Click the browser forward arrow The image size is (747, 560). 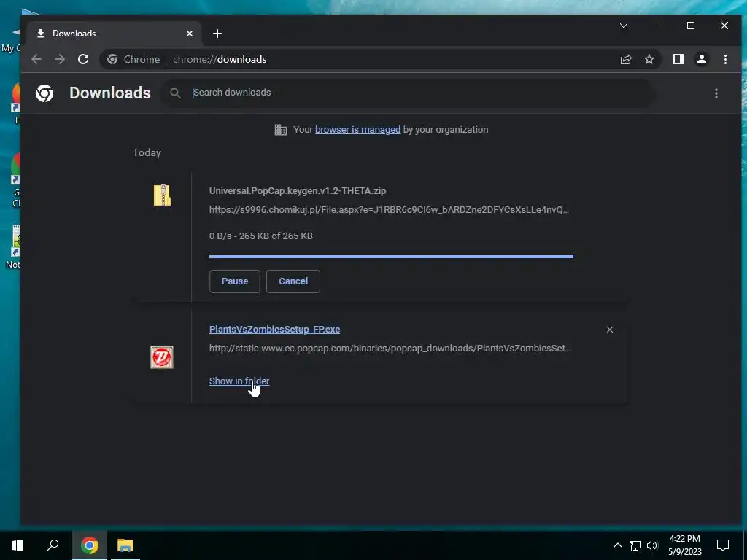coord(60,60)
